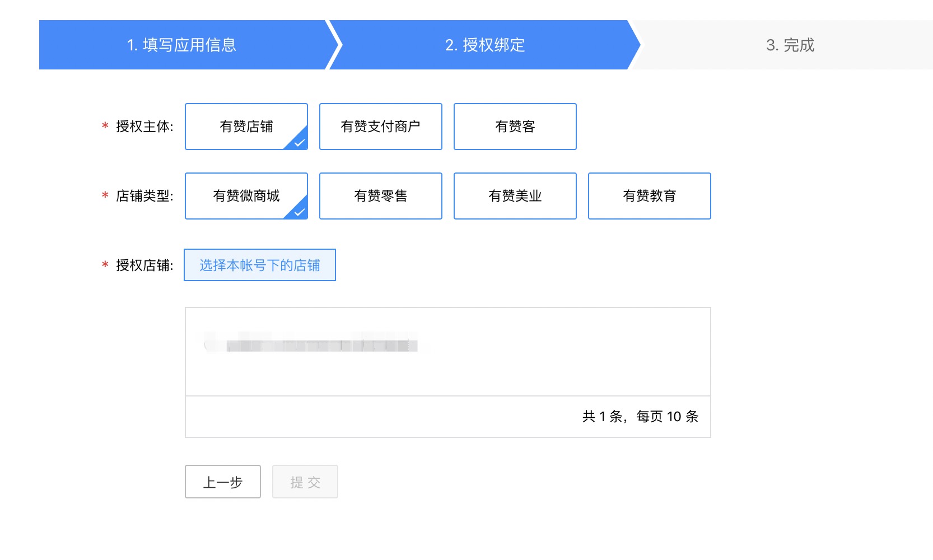The image size is (933, 560).
Task: Click the 提交 submit button
Action: [305, 482]
